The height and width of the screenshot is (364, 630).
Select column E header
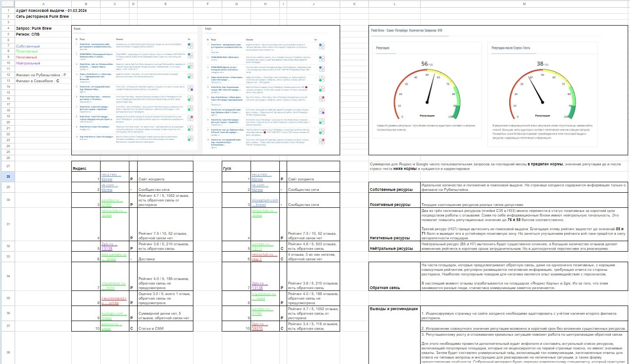click(x=165, y=4)
